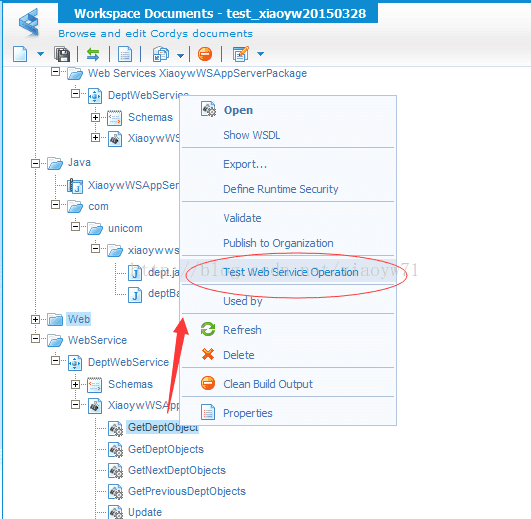Collapse the upper DeptWebService node
The height and width of the screenshot is (519, 531).
point(76,93)
